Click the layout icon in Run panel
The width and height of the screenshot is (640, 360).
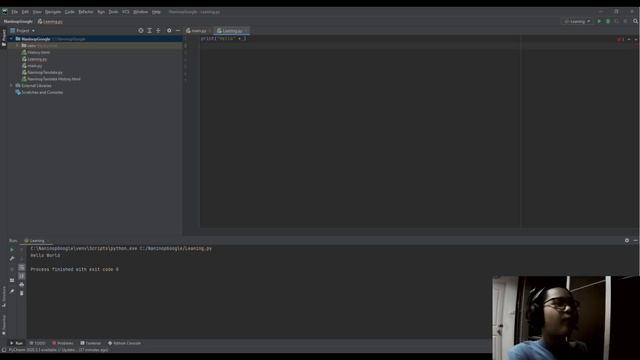[12, 280]
